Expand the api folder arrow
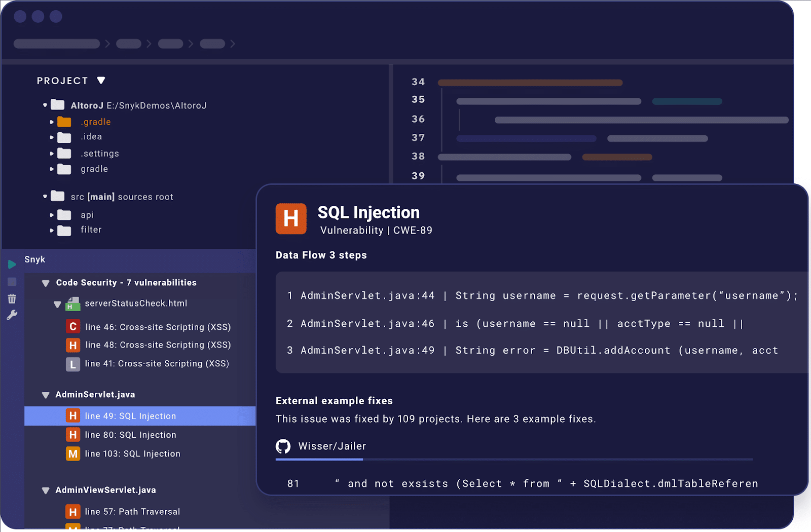The width and height of the screenshot is (811, 532). point(52,215)
